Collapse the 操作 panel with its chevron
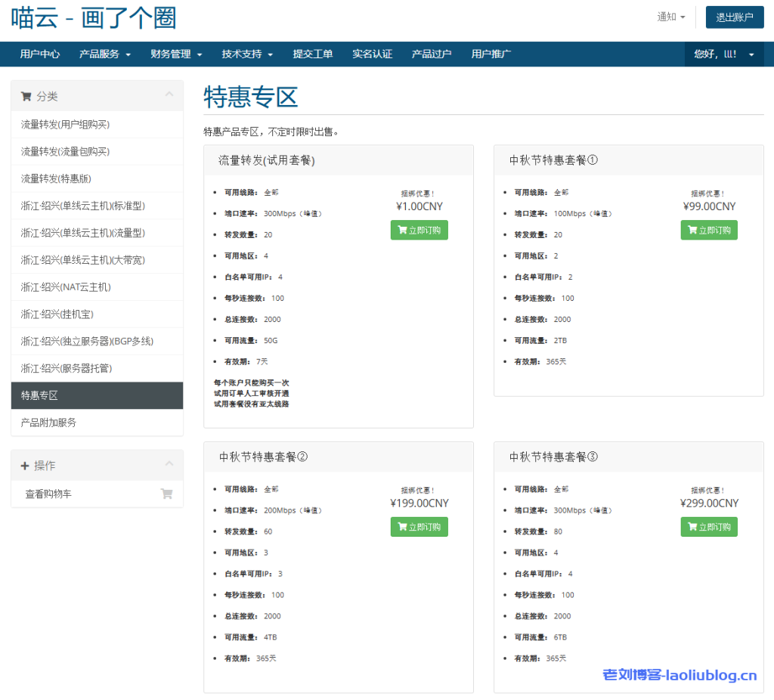Viewport: 774px width, 700px height. [169, 464]
